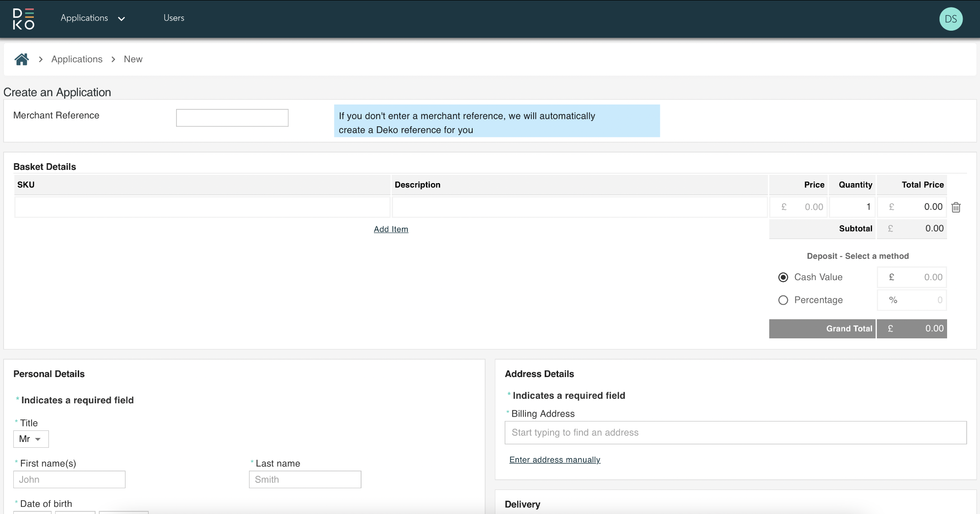The image size is (980, 514).
Task: Click the Last name field
Action: point(305,480)
